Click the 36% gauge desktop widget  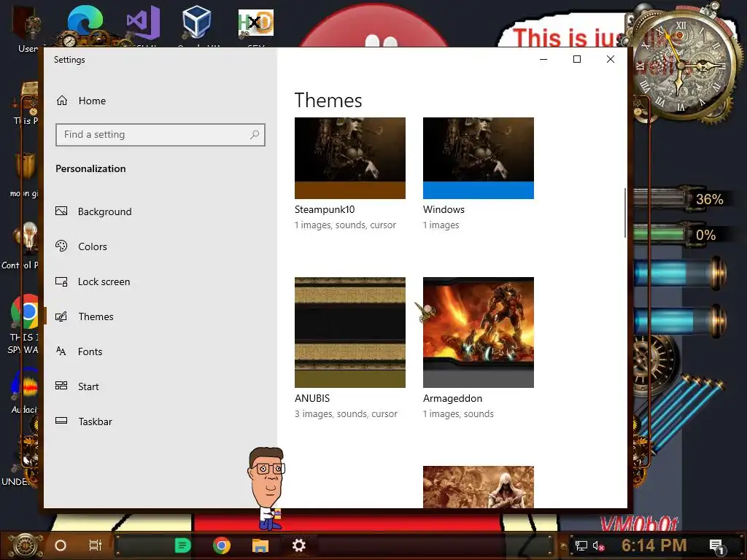click(681, 198)
